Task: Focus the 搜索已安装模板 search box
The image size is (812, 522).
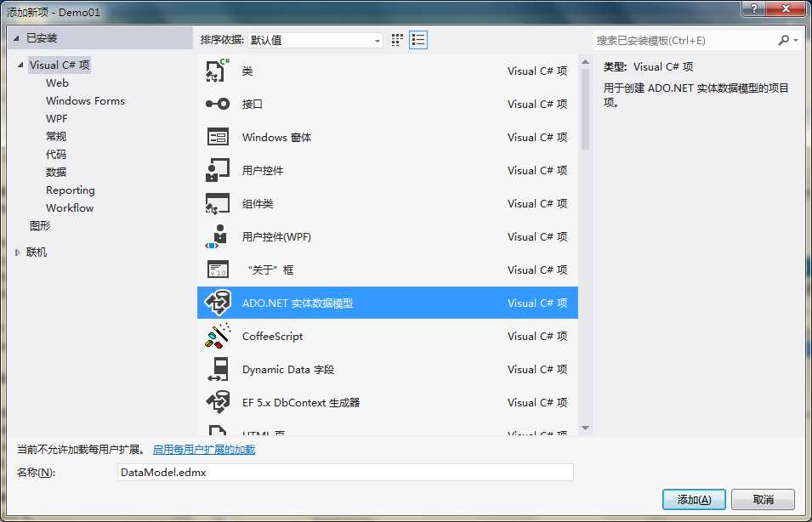Action: [x=684, y=41]
